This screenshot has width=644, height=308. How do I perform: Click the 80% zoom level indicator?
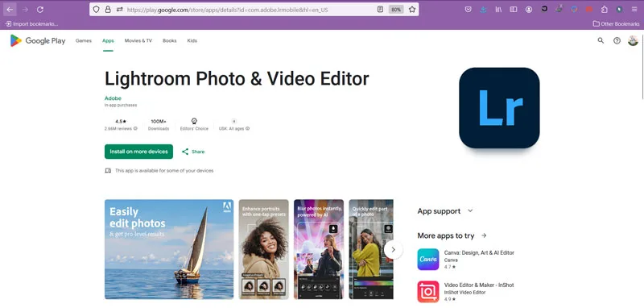396,10
